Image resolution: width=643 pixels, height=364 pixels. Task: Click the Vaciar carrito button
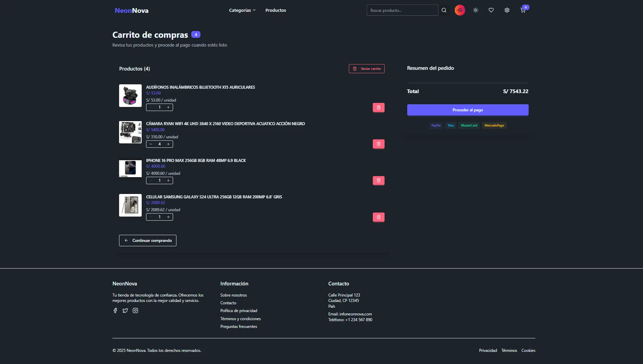(x=366, y=68)
